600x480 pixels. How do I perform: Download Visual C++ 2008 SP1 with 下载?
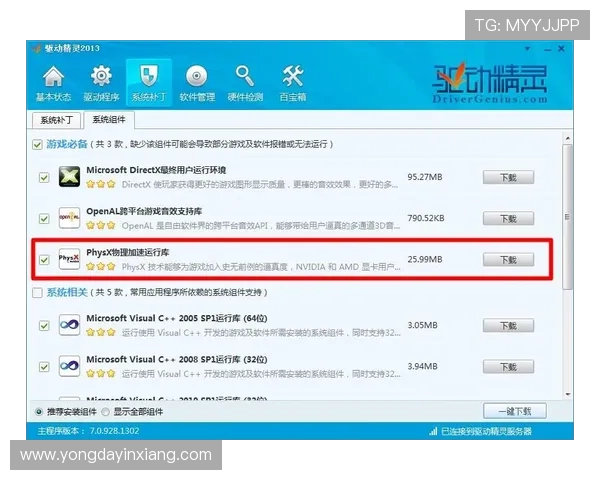pos(508,367)
